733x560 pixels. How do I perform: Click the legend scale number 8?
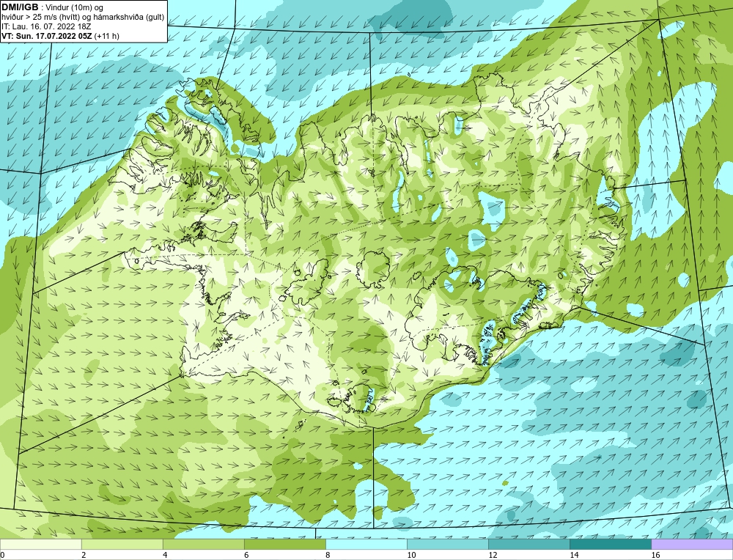328,555
